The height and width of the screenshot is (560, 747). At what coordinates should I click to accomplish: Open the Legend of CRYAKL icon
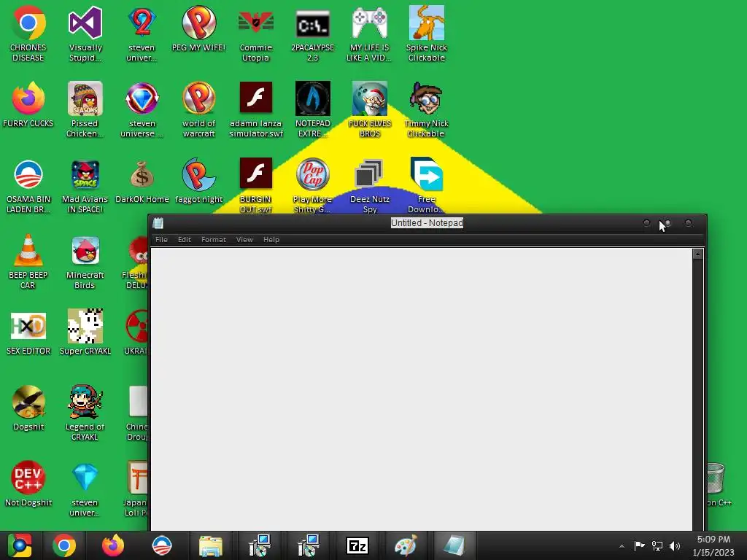[85, 413]
